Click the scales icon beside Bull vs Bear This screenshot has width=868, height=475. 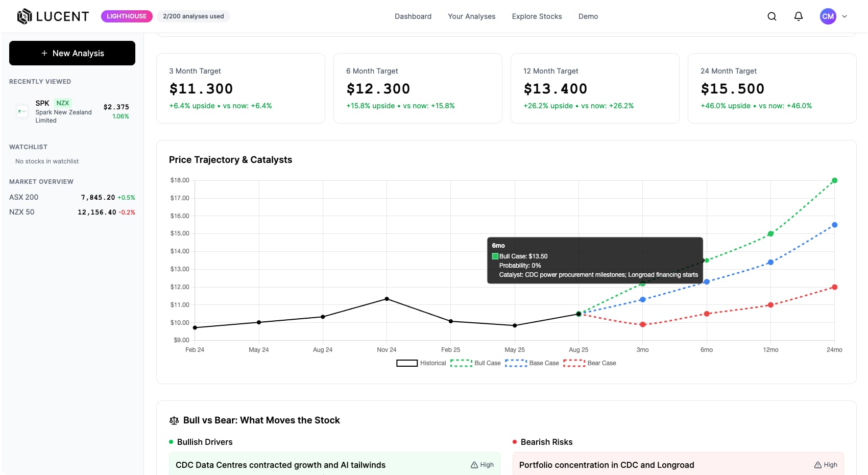(174, 420)
